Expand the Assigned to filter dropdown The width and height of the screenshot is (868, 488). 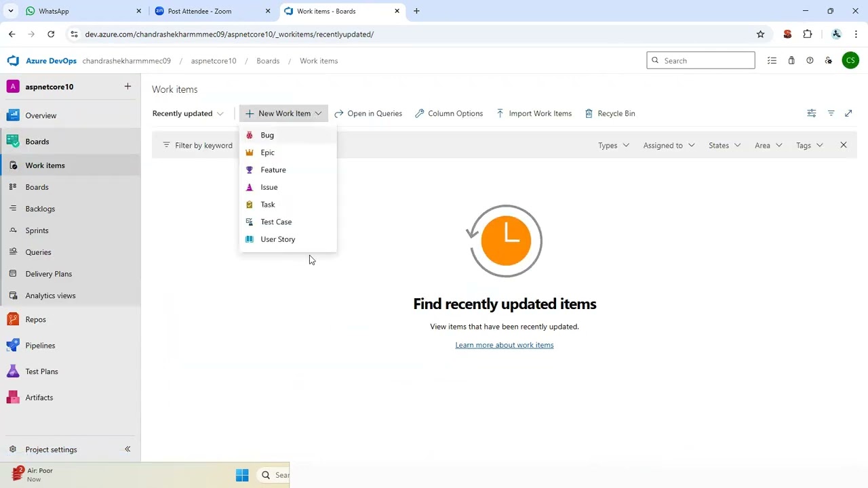[x=669, y=145]
